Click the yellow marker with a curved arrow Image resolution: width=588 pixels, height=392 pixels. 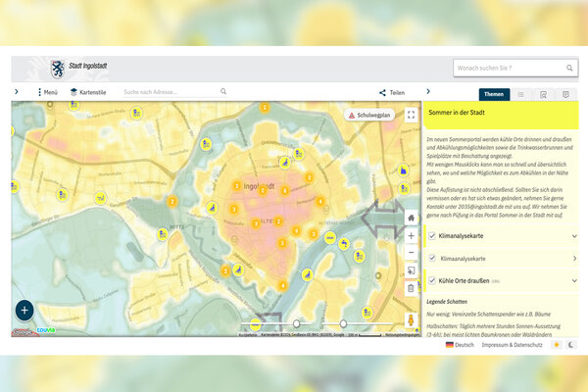coord(344,244)
